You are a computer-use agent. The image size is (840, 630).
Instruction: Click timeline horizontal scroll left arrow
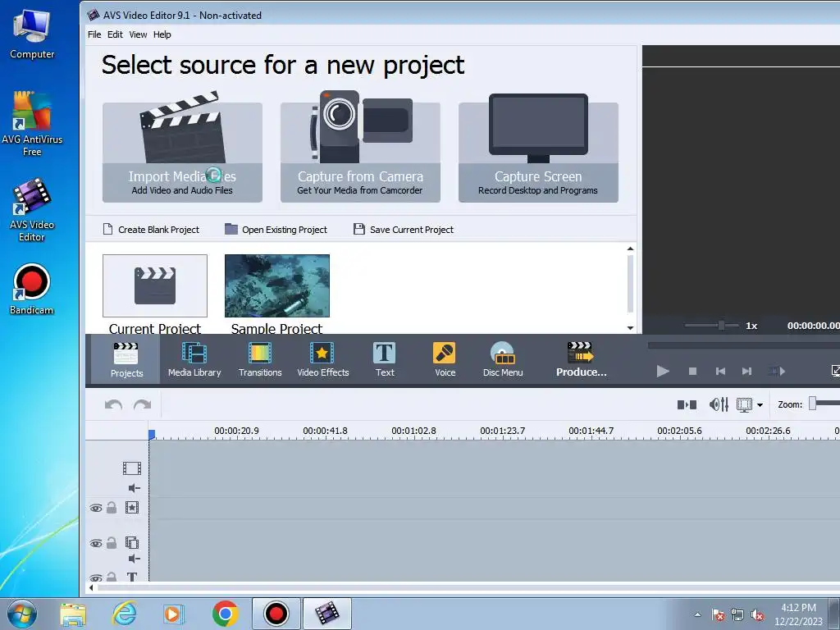(91, 587)
